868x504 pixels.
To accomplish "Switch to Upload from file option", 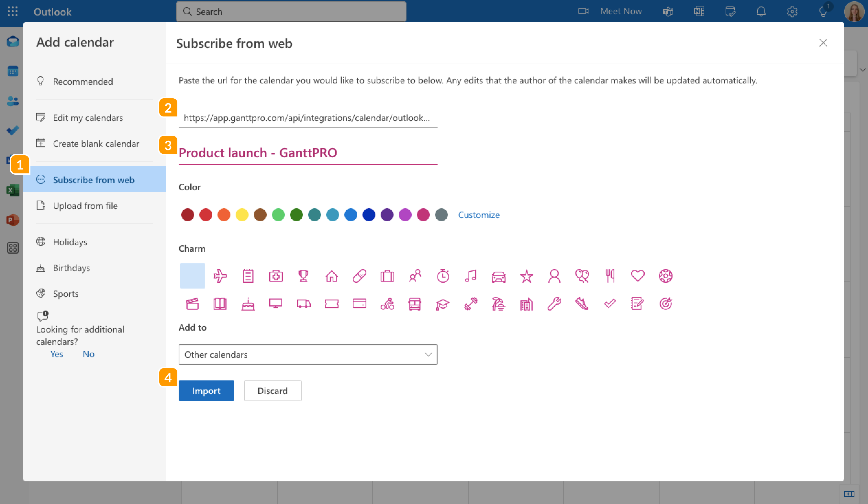I will [x=85, y=205].
